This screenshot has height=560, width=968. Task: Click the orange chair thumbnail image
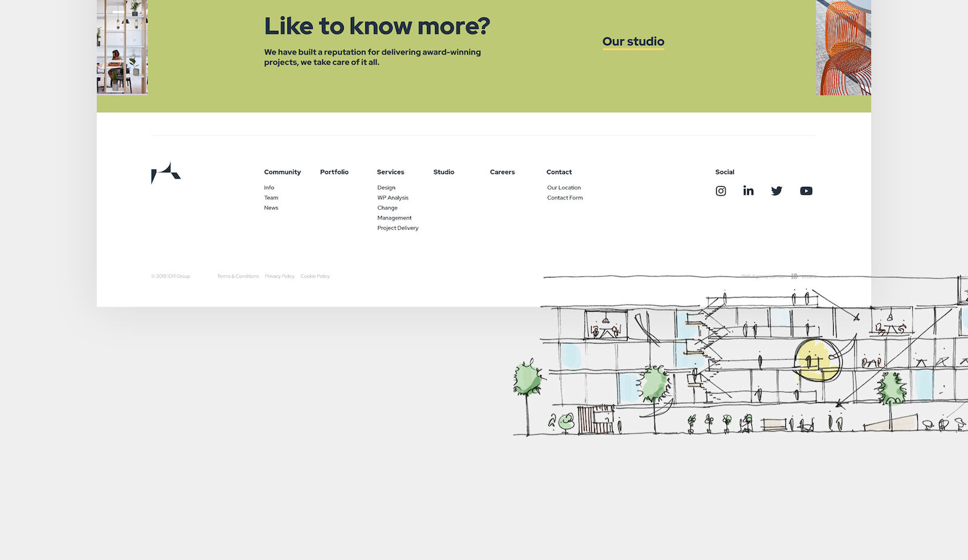click(843, 47)
